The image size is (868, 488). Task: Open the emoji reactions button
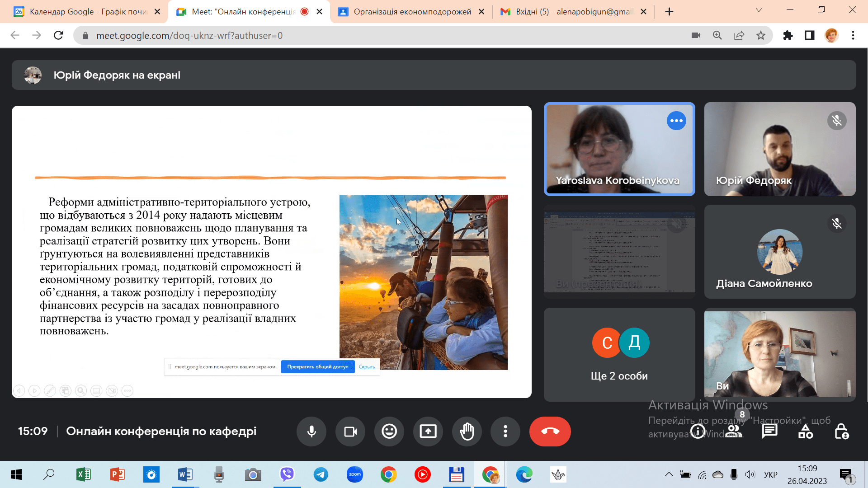coord(389,432)
